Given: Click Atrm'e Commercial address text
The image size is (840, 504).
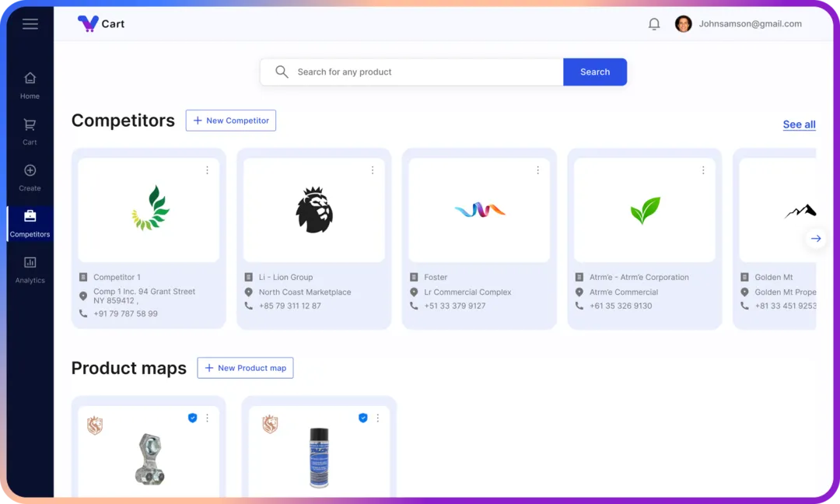Looking at the screenshot, I should pos(624,292).
